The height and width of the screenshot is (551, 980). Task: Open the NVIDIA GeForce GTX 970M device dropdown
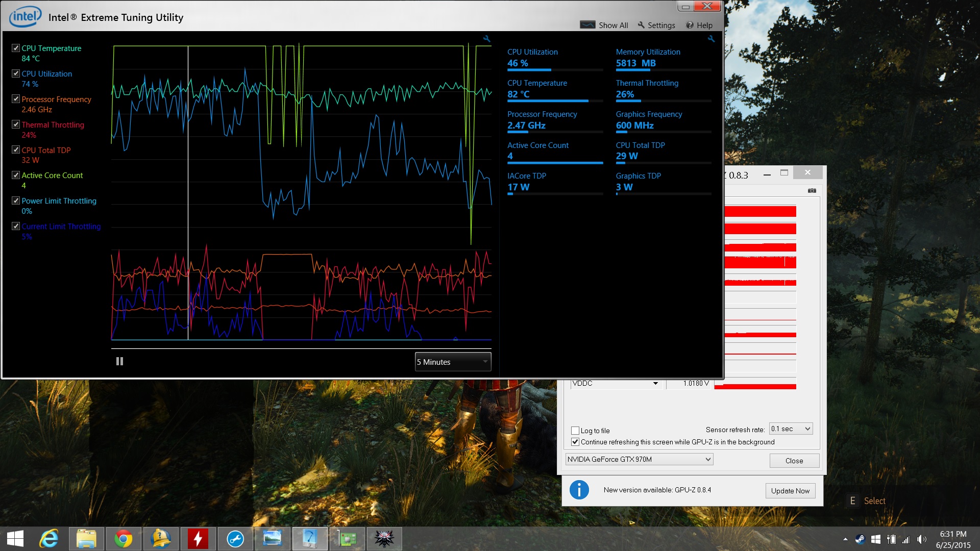tap(639, 459)
